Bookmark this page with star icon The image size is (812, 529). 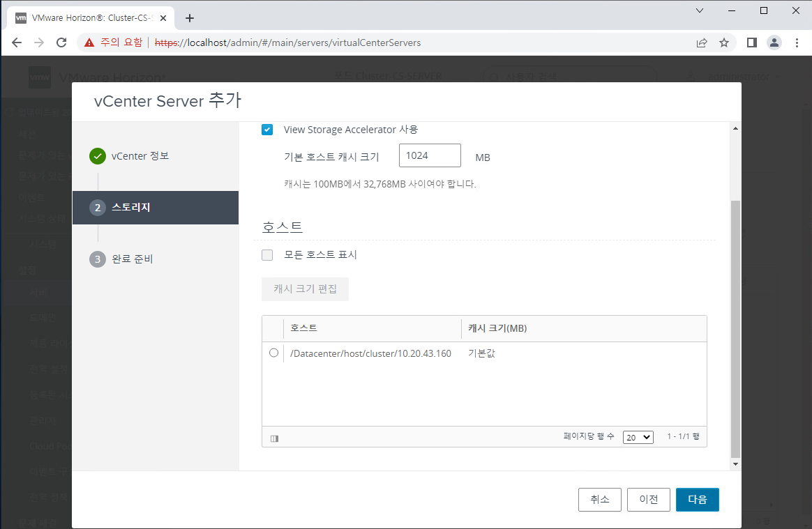point(724,43)
